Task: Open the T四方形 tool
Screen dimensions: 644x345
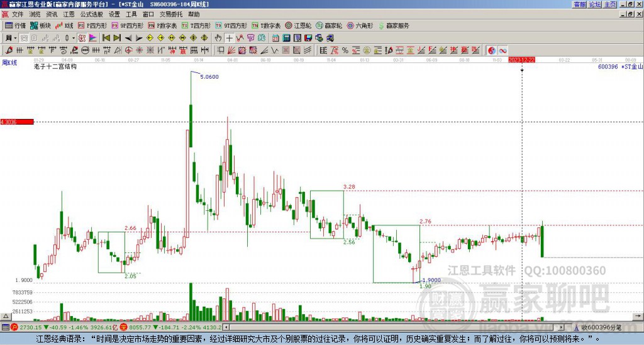Action: tap(196, 25)
